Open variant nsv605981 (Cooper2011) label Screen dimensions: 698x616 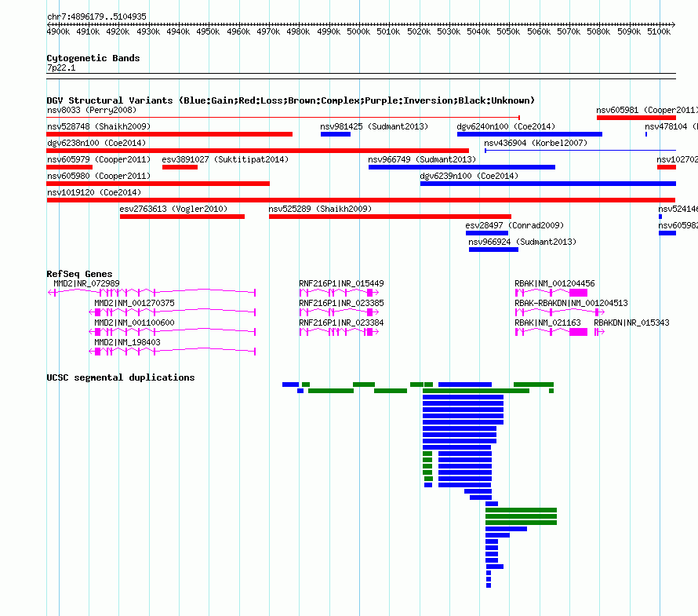tap(647, 110)
